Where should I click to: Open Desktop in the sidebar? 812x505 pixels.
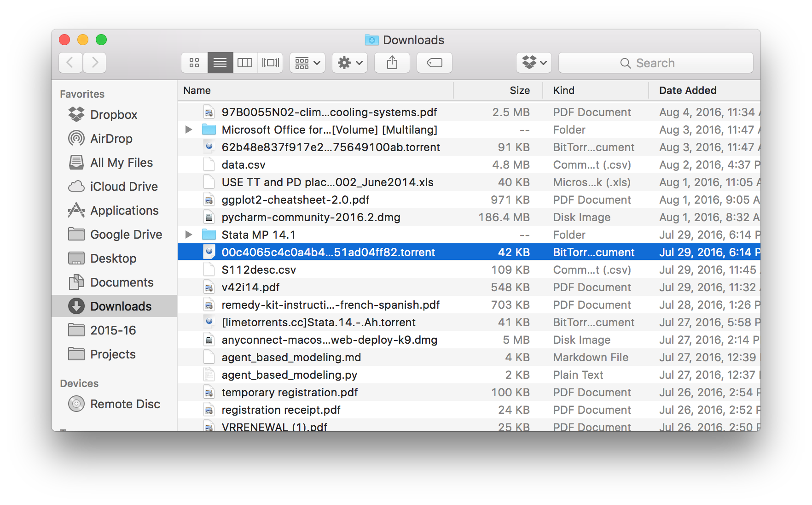pos(113,258)
